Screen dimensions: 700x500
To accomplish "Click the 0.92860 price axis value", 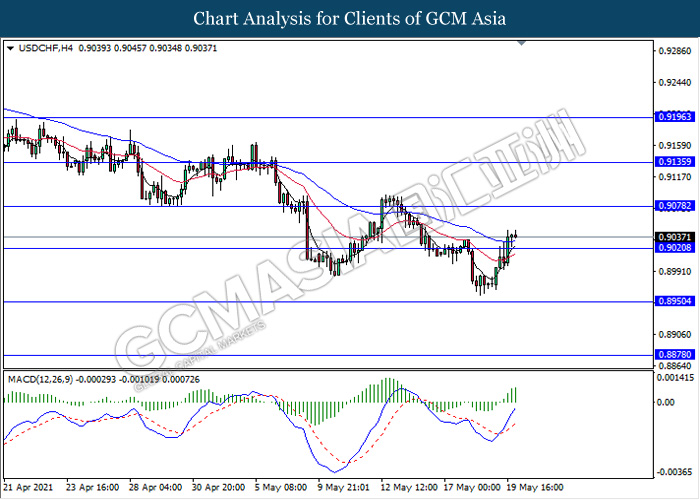I will 675,51.
